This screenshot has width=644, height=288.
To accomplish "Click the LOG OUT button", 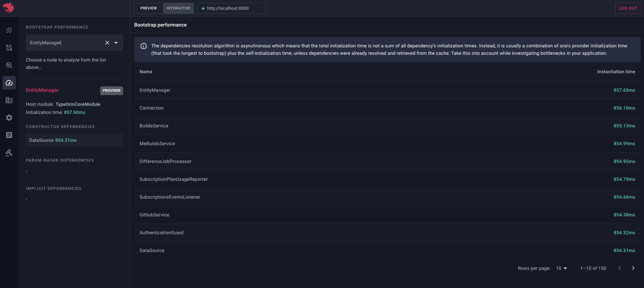I will 628,8.
